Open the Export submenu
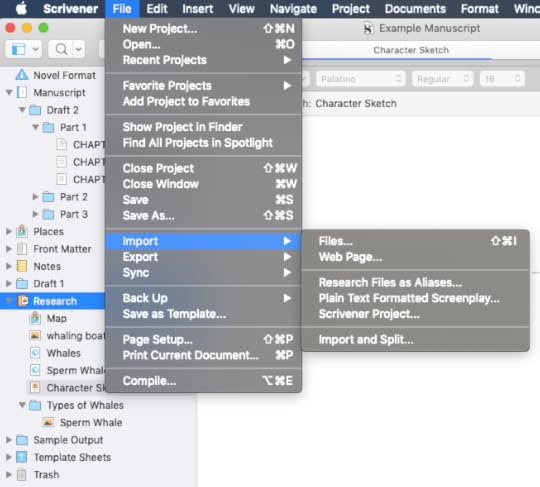This screenshot has width=540, height=487. click(204, 257)
